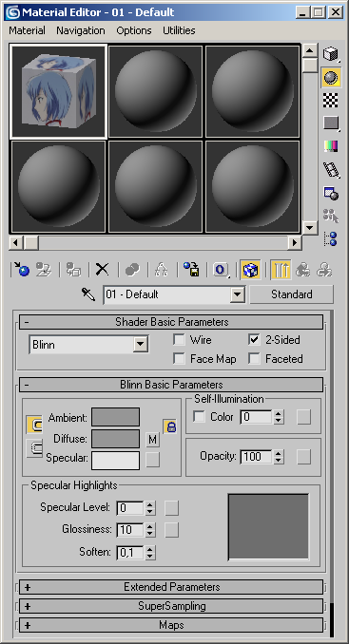The image size is (349, 644).
Task: Click Select by Material icon
Action: pos(331,216)
